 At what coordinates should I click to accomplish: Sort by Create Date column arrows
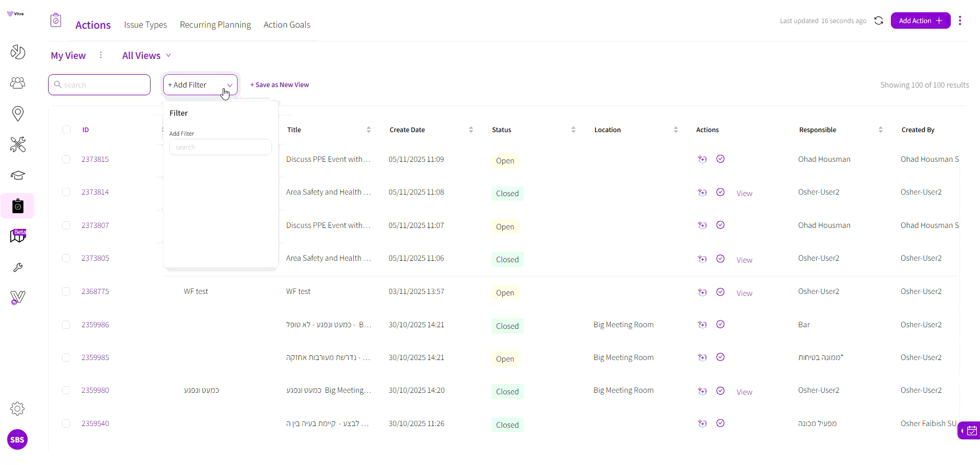(x=471, y=130)
